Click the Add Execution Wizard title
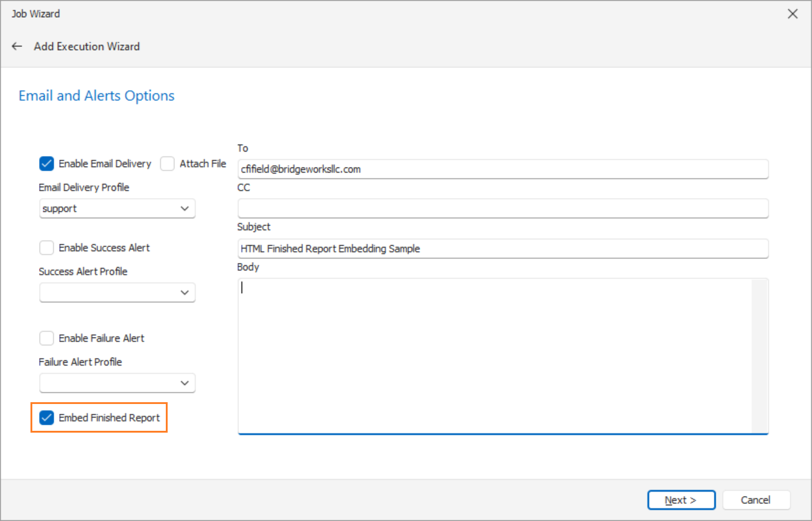Screen dimensions: 812x521 87,46
